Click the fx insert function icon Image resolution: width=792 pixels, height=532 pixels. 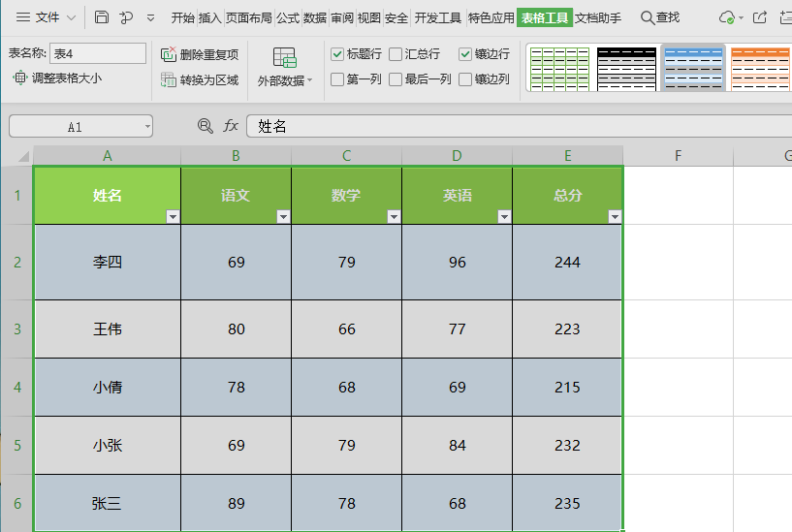pos(231,126)
